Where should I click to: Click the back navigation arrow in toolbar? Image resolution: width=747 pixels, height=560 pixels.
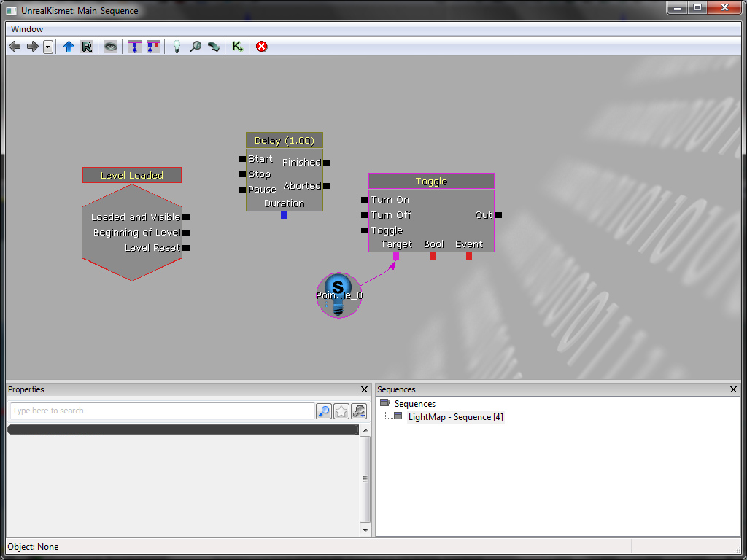click(x=15, y=47)
